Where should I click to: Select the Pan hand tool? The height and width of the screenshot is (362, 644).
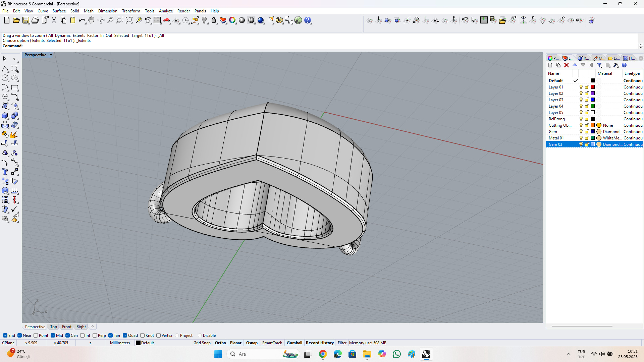(91, 20)
